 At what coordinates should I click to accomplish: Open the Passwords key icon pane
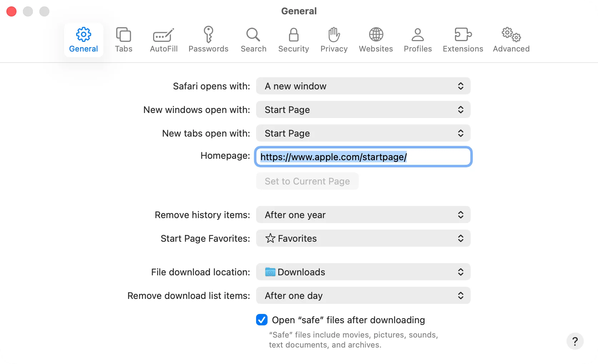[209, 40]
